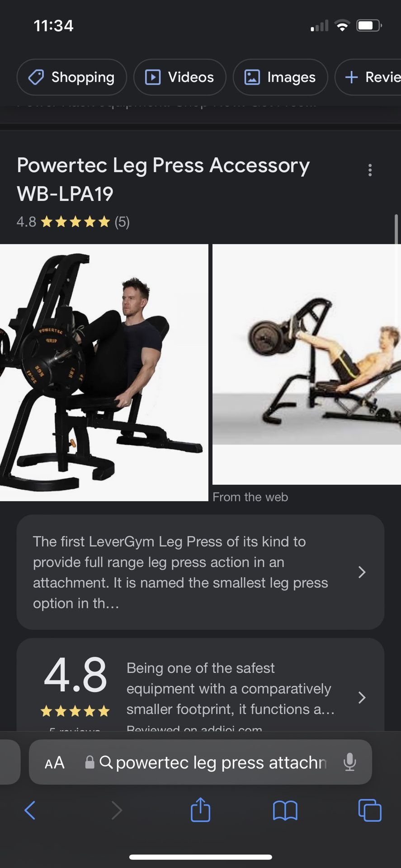Tap the Safari forward arrow
Viewport: 401px width, 868px height.
[117, 810]
